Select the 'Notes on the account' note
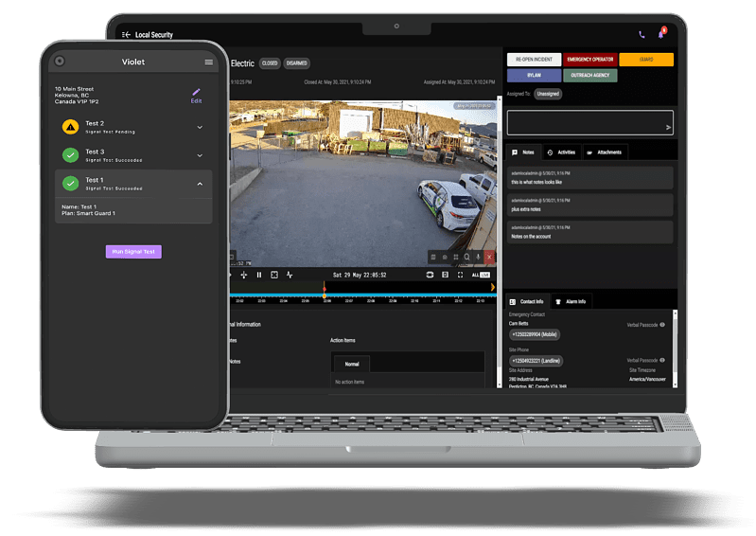The height and width of the screenshot is (536, 756). point(590,232)
